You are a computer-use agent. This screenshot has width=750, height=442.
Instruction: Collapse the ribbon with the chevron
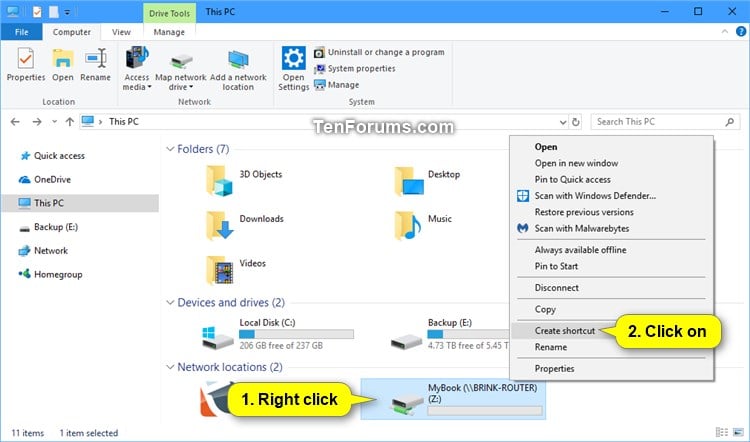(x=725, y=32)
